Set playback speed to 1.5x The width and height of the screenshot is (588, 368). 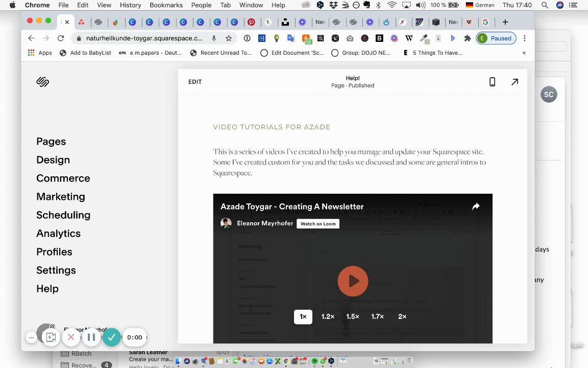(353, 316)
